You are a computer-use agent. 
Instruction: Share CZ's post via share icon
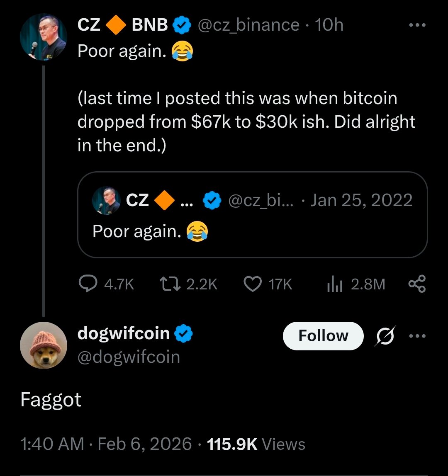(417, 284)
